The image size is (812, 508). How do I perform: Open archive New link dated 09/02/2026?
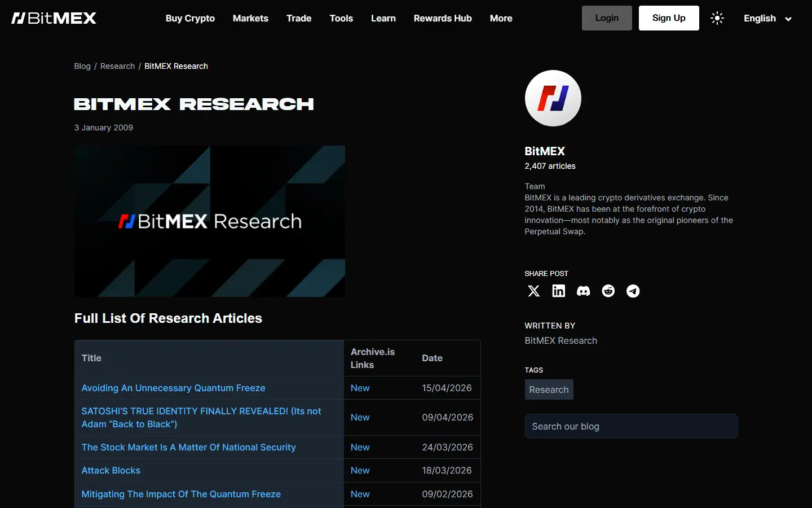(360, 494)
